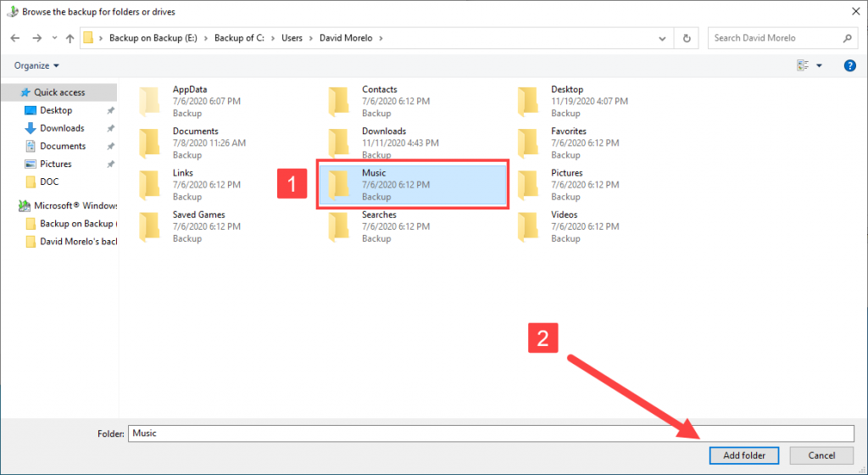
Task: Expand chevron after David Morelo breadcrumb
Action: 381,37
